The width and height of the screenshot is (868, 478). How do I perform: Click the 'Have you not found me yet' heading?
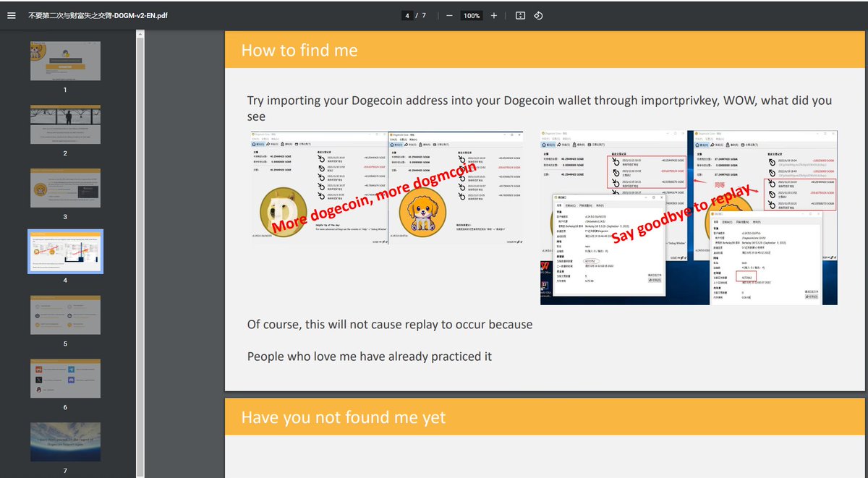point(344,417)
